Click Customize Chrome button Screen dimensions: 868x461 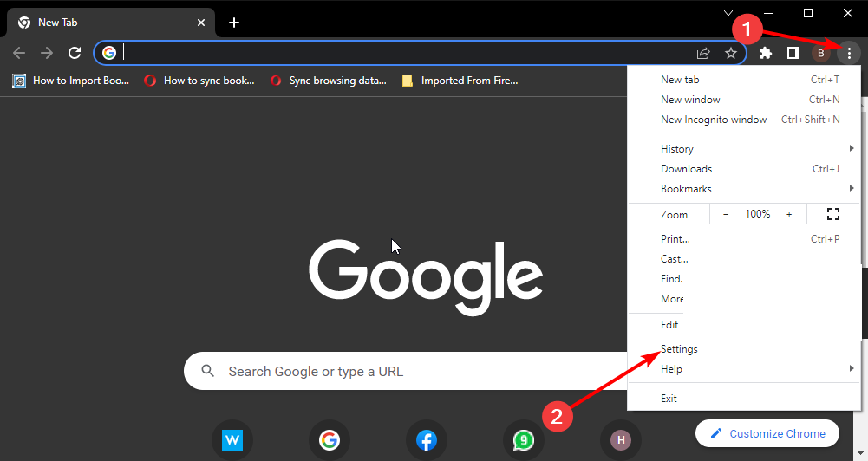pos(767,434)
